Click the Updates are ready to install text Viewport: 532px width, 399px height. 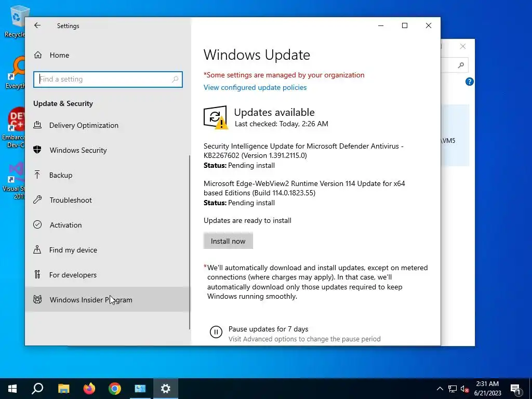[247, 220]
